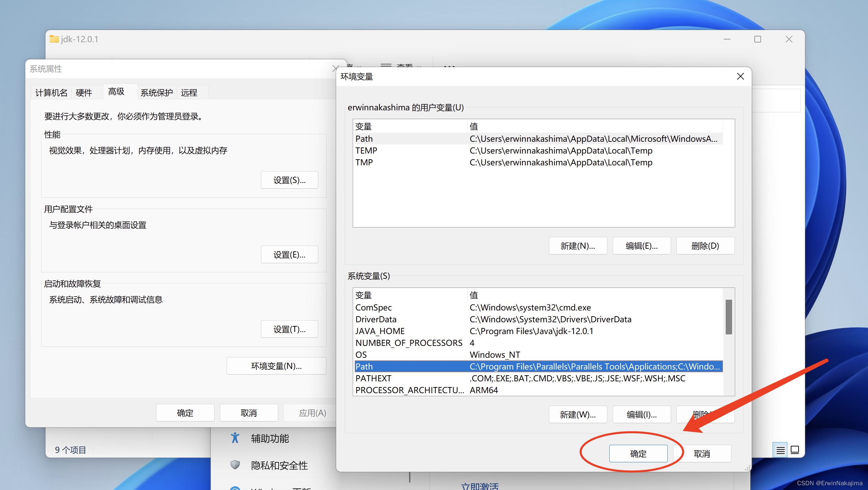Screen dimensions: 868x490
Task: Click 新建(N)... for user variables
Action: pyautogui.click(x=578, y=246)
